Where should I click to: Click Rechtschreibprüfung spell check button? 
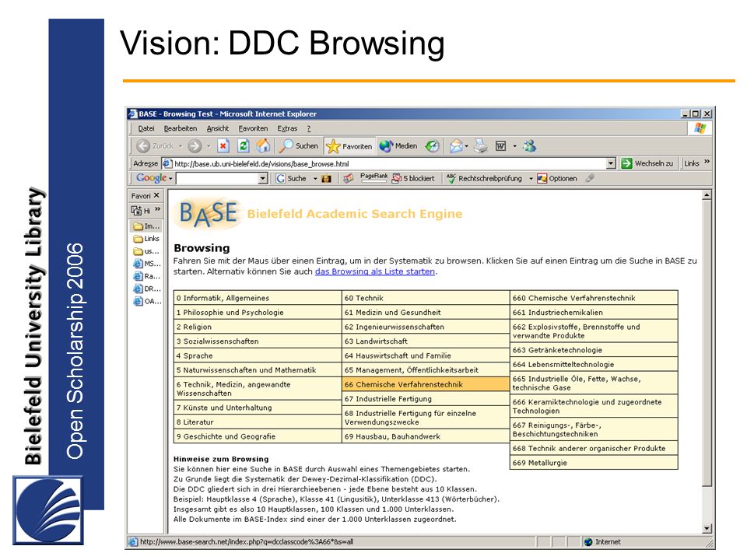pos(485,179)
